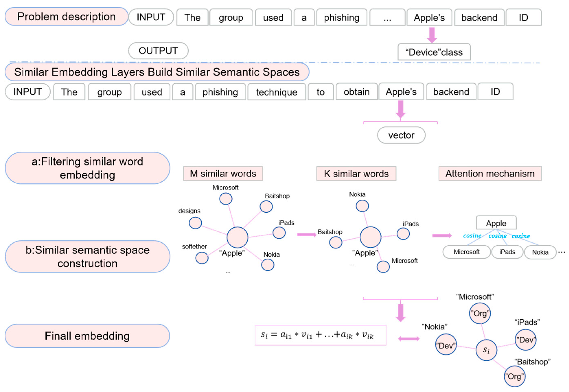Click the "Org" circle under "Baitshop"
The image size is (569, 392).
pos(514,377)
